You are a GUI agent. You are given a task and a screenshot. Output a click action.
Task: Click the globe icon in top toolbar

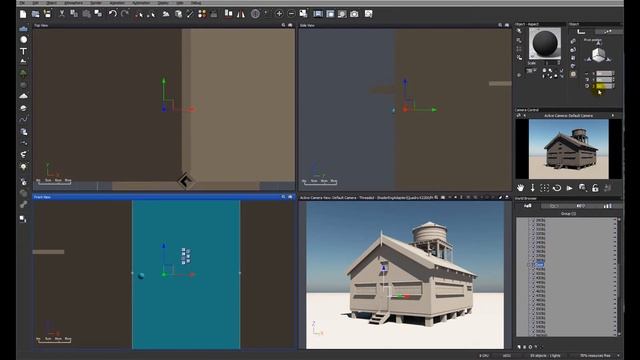[x=255, y=14]
